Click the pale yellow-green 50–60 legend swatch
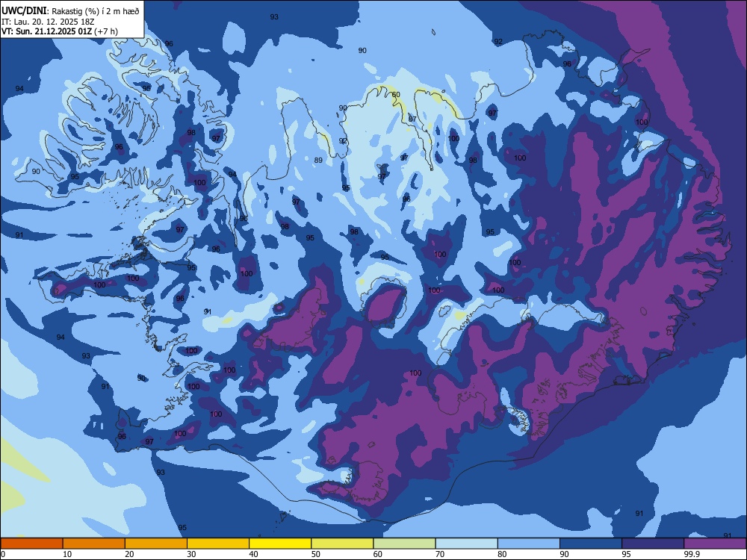 pyautogui.click(x=343, y=544)
